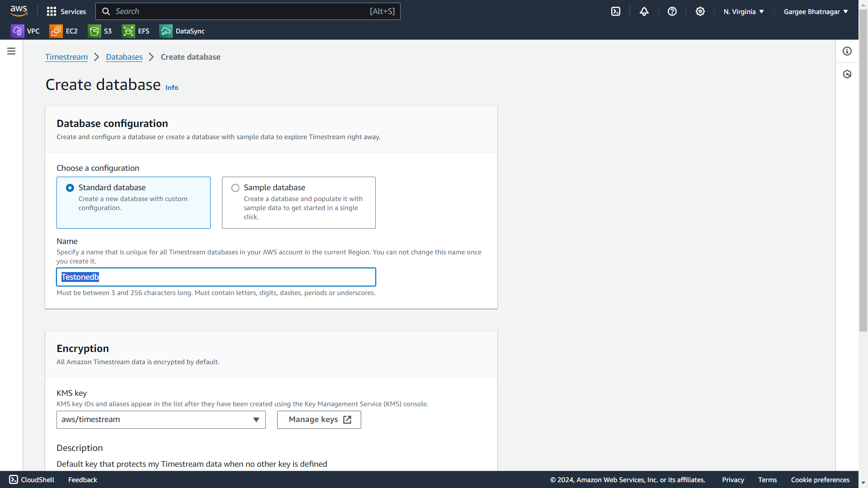
Task: Open the settings gear in the navigation bar
Action: tap(700, 12)
